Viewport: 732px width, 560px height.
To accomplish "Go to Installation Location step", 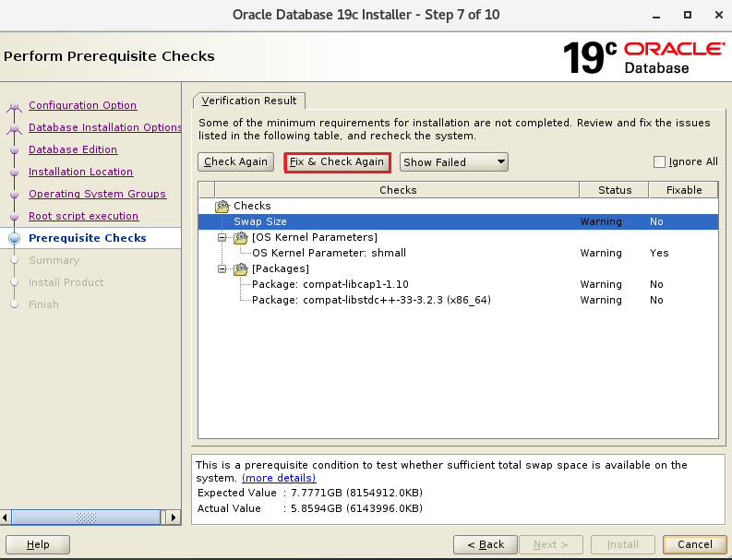I will click(x=80, y=172).
